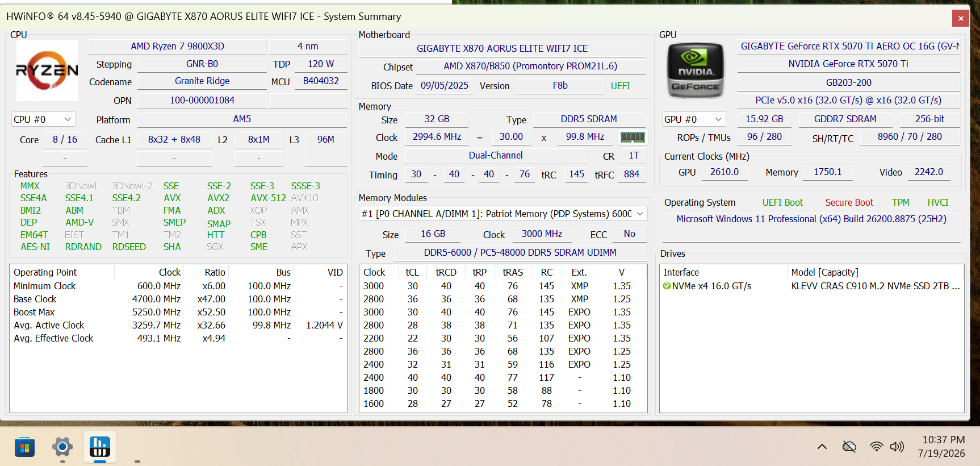Select the AES-NI feature label

pos(35,247)
